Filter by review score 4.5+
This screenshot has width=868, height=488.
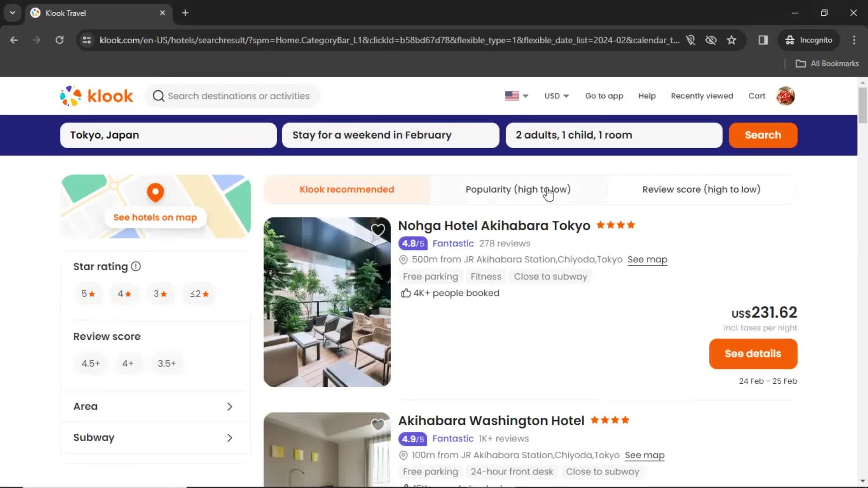[x=91, y=363]
